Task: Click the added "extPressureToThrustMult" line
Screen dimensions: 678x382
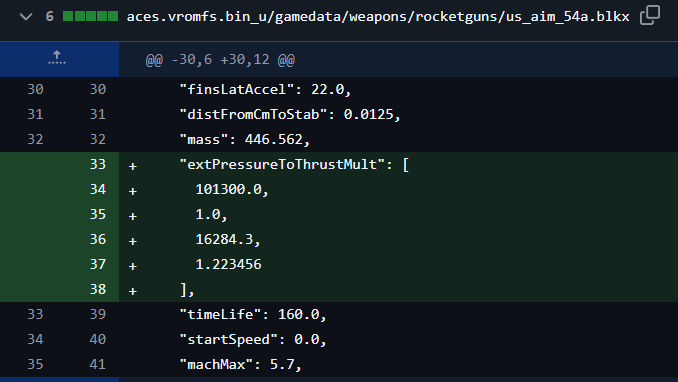Action: pos(294,164)
